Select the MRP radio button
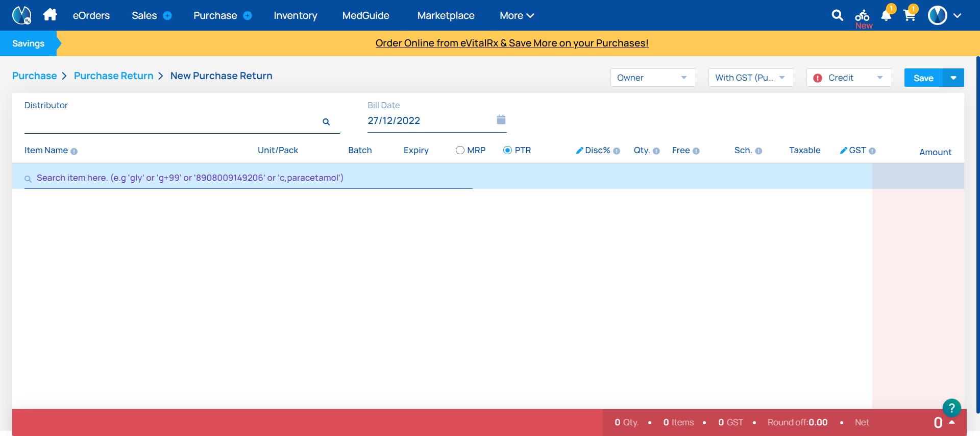Viewport: 980px width, 436px height. click(460, 150)
